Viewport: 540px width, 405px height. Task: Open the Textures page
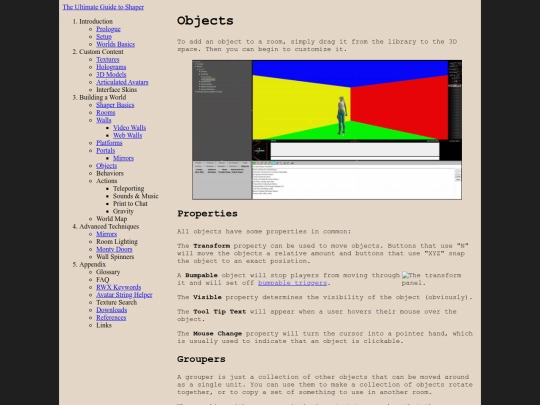107,59
